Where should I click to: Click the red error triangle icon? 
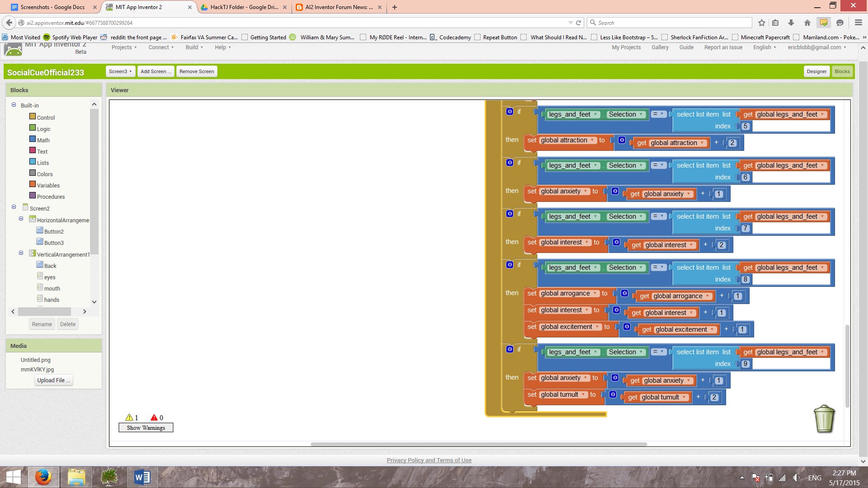click(154, 418)
